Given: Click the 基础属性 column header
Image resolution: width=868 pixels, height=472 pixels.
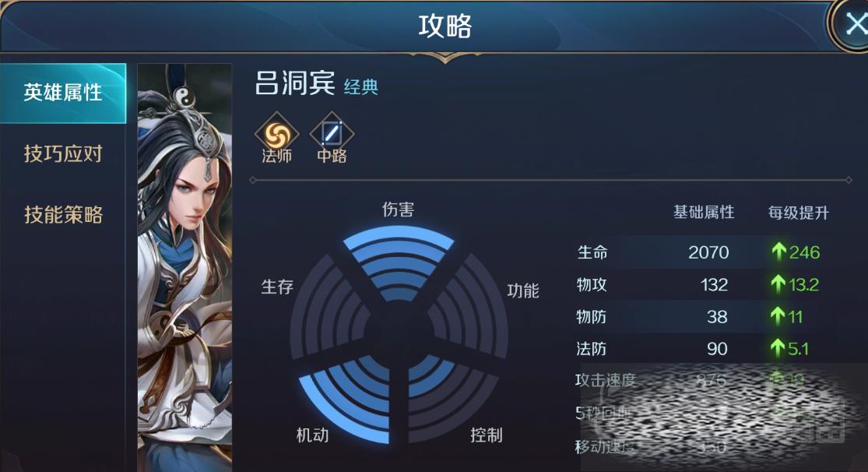Looking at the screenshot, I should [x=704, y=212].
